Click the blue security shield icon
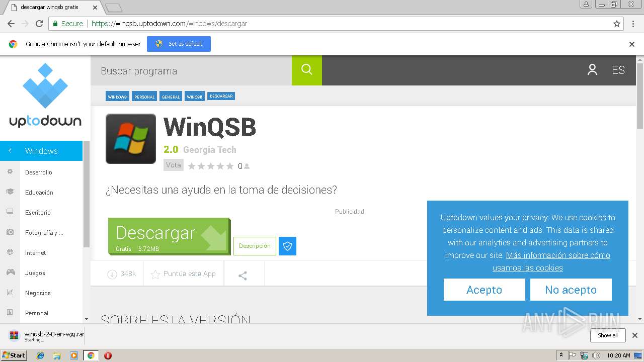 tap(287, 246)
